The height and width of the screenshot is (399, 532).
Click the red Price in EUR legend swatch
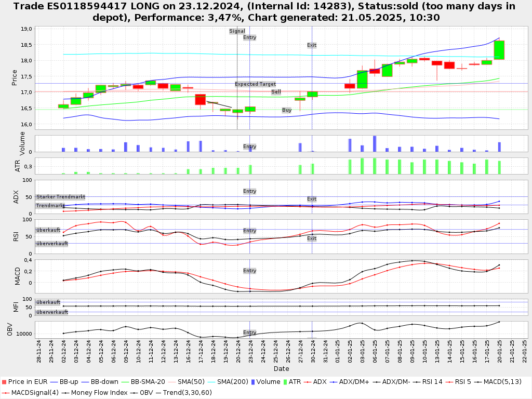[4, 382]
